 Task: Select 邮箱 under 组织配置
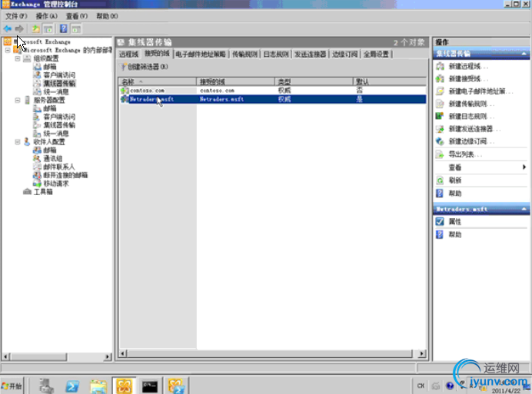(x=49, y=67)
